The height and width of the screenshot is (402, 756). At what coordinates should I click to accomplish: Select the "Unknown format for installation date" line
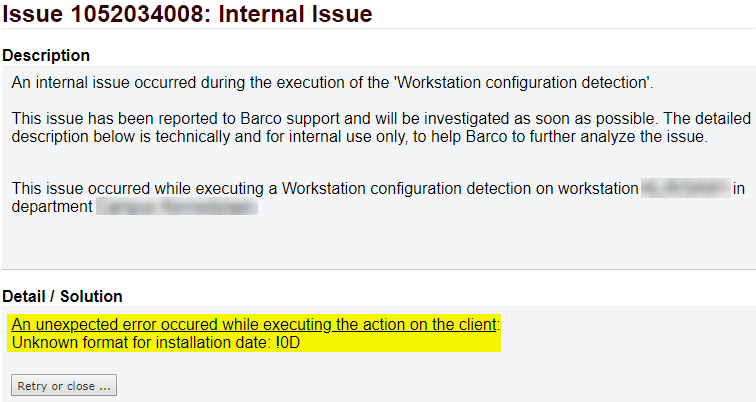tap(156, 343)
